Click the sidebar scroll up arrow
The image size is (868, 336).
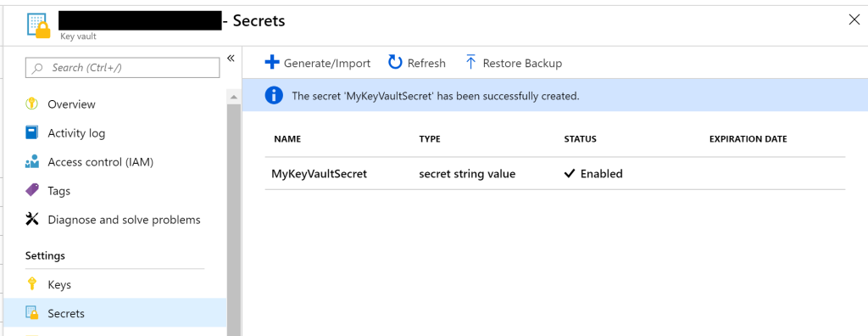coord(234,97)
